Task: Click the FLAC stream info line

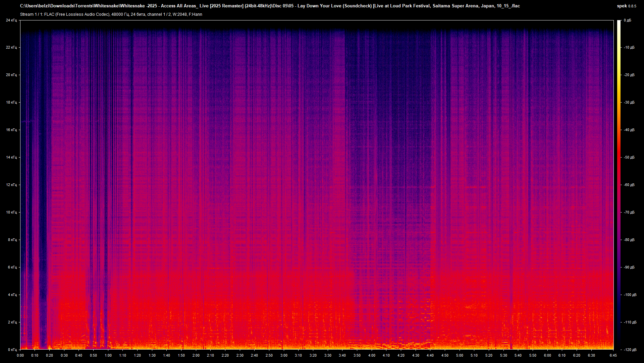Action: (111, 14)
